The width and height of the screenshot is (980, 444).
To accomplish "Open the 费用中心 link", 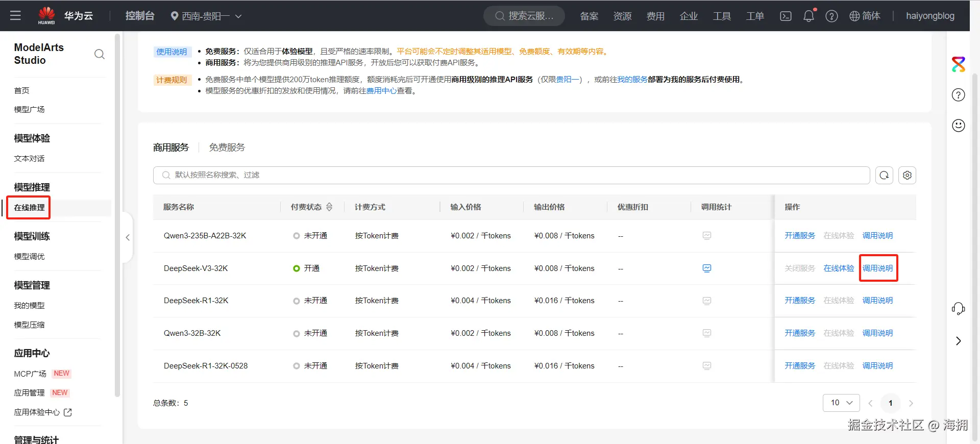I will tap(381, 90).
